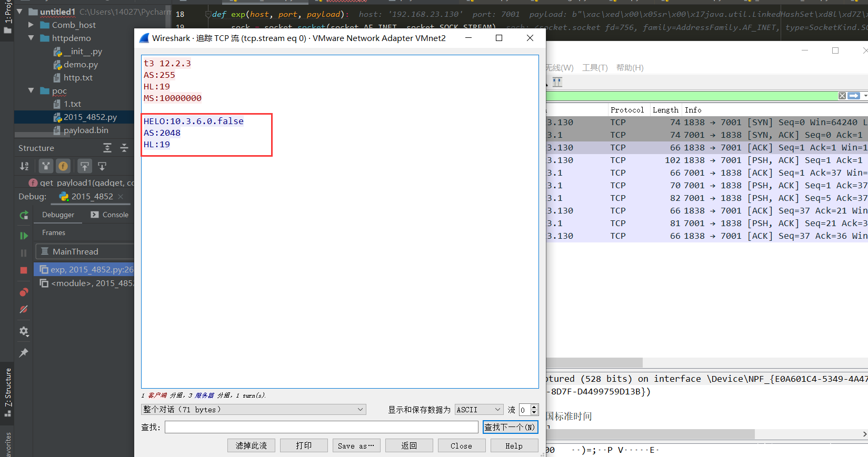Toggle Show Inherited in Structure panel
This screenshot has height=457, width=868.
[x=46, y=166]
